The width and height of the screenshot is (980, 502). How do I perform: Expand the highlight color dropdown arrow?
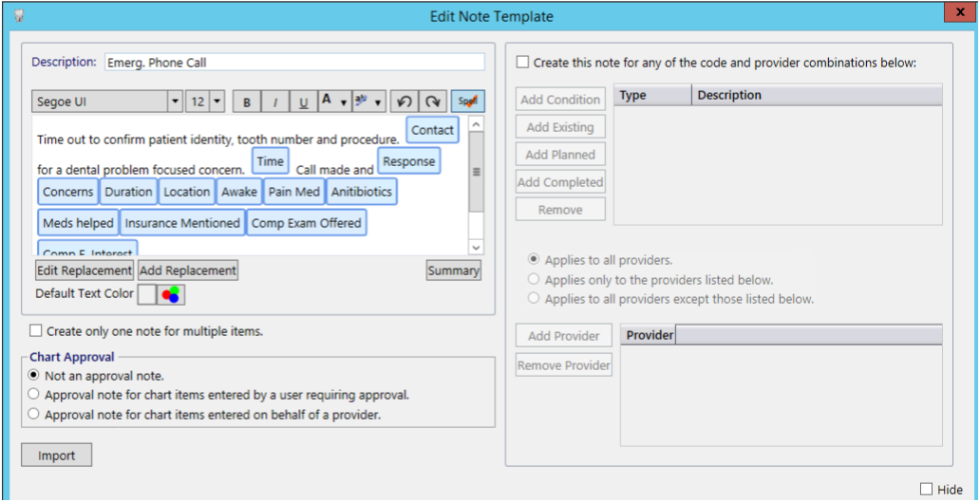(x=379, y=103)
